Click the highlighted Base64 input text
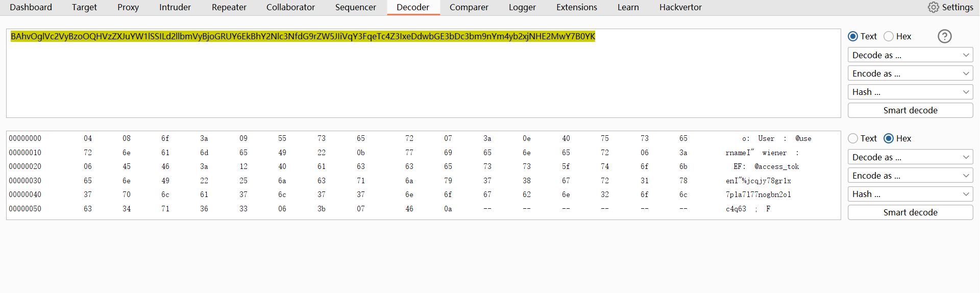Screen dimensions: 980x293 (303, 36)
